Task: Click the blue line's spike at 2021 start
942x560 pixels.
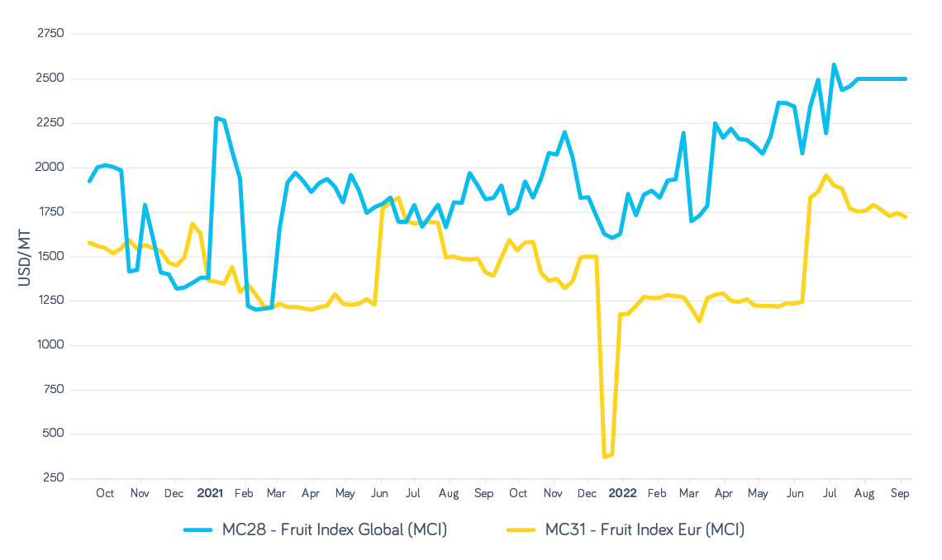Action: 216,118
